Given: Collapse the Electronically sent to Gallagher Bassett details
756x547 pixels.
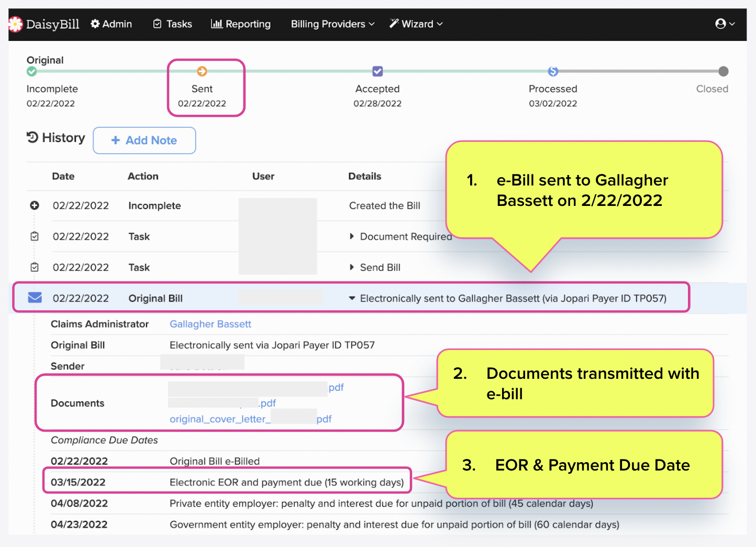Looking at the screenshot, I should (x=352, y=298).
